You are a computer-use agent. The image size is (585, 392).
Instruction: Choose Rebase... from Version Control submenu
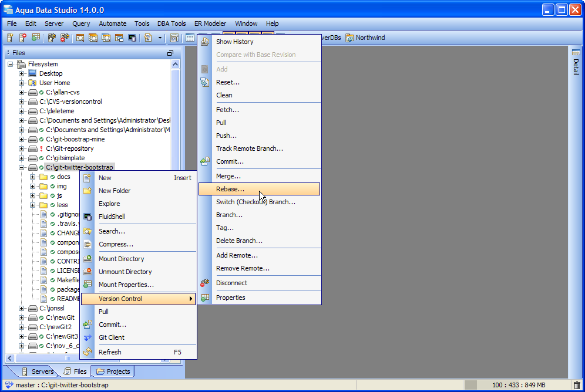point(259,189)
